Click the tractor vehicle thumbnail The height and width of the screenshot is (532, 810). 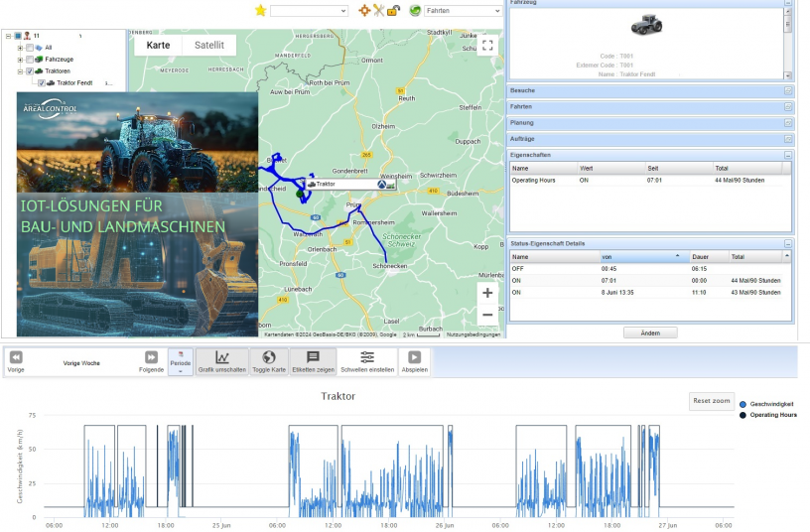pyautogui.click(x=646, y=25)
